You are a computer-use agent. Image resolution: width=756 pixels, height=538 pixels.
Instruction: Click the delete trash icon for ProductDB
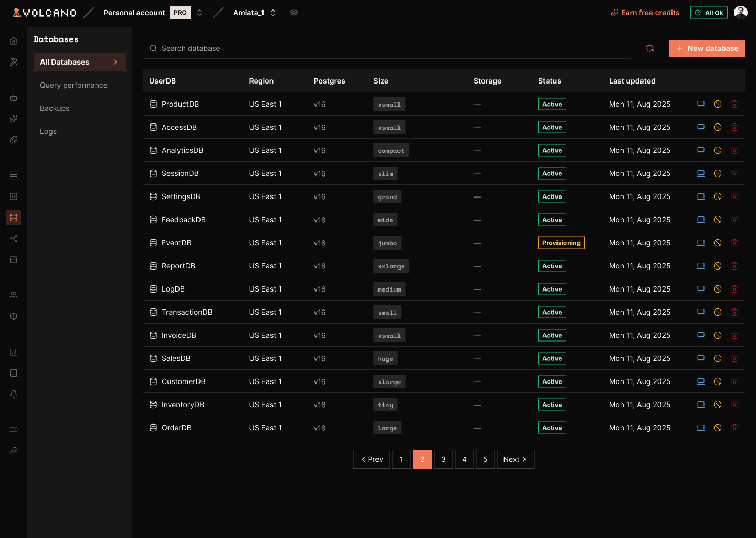pyautogui.click(x=734, y=104)
